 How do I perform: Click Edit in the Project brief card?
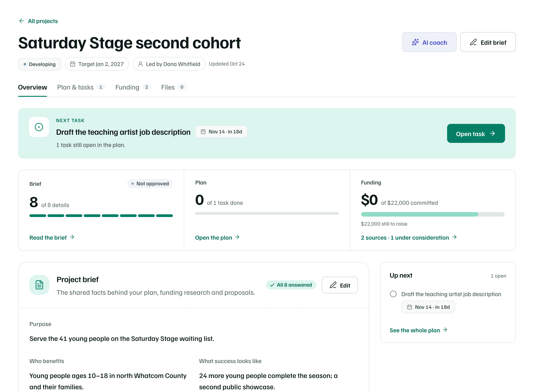(340, 285)
